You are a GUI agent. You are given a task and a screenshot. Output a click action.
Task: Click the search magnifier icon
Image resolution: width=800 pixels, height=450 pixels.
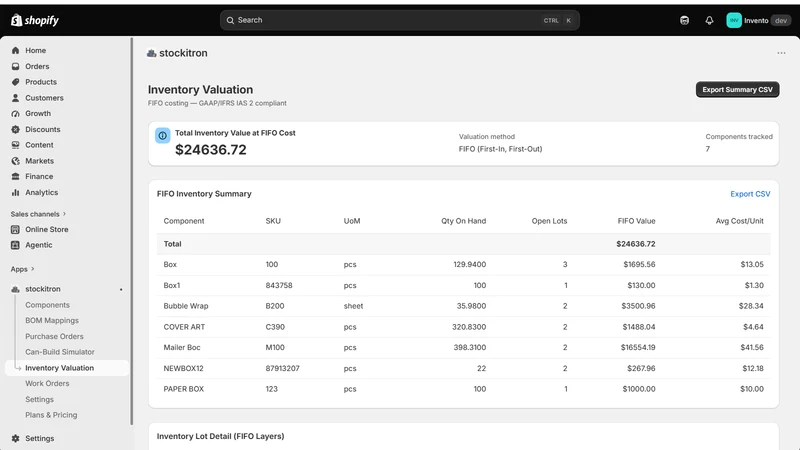[230, 20]
